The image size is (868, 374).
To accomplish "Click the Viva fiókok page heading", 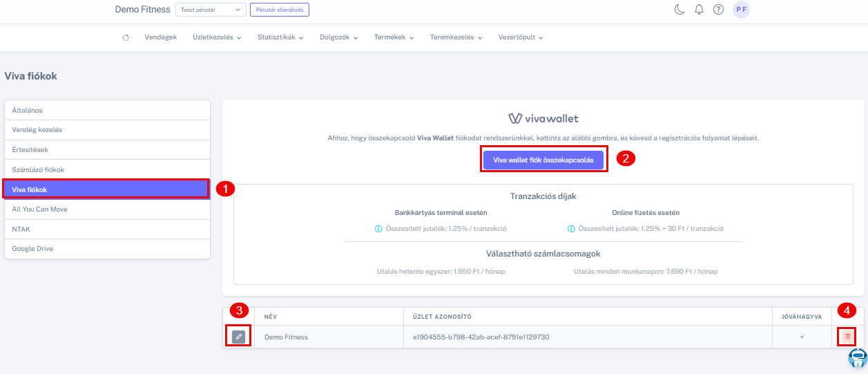I will [30, 76].
